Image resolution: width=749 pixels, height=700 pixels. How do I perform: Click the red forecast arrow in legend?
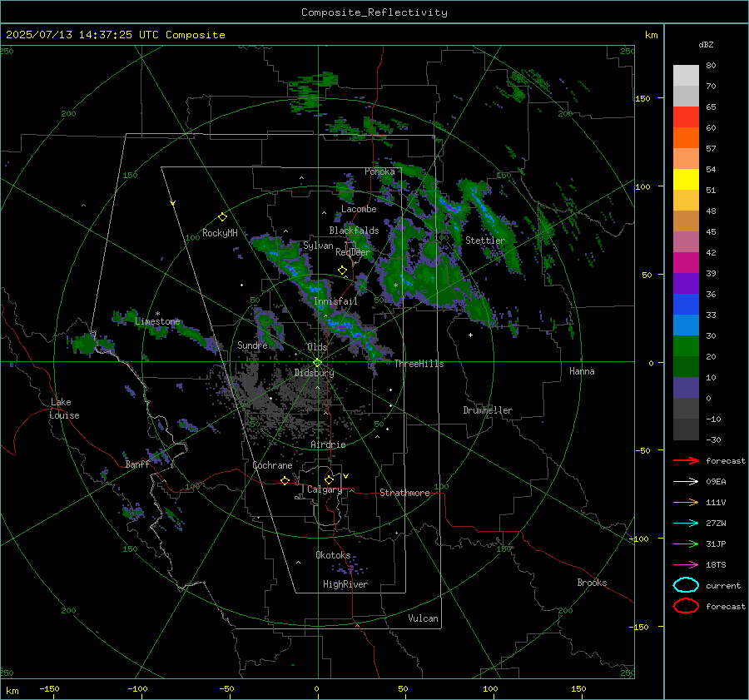(x=686, y=460)
